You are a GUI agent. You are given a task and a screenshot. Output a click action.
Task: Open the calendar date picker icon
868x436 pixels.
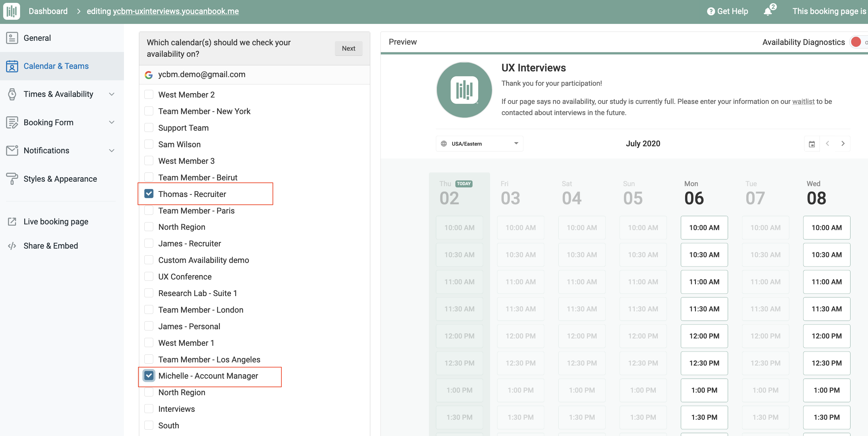point(812,144)
